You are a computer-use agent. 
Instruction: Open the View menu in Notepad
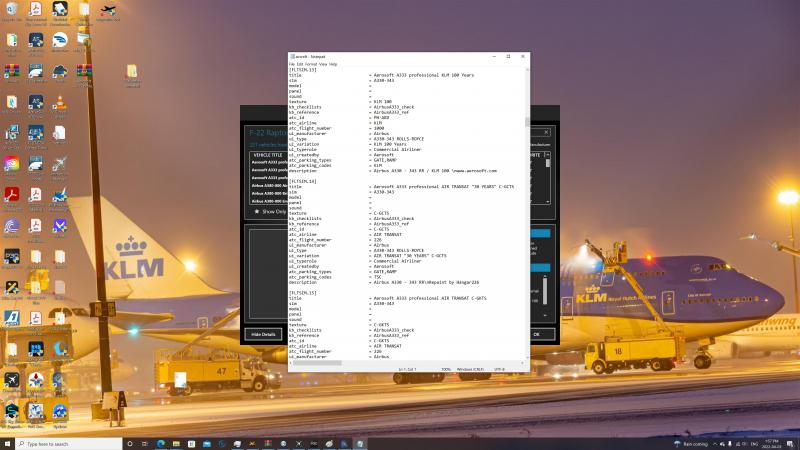323,64
